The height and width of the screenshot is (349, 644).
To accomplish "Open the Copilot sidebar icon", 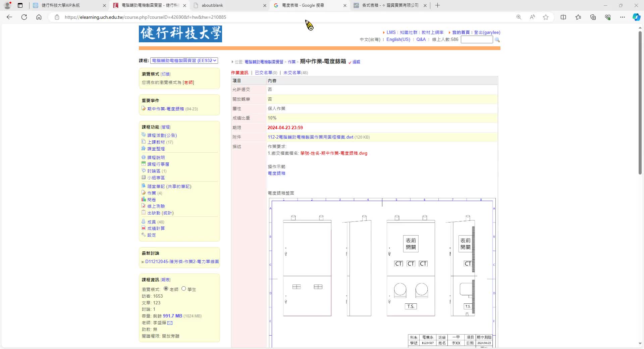I will point(636,17).
